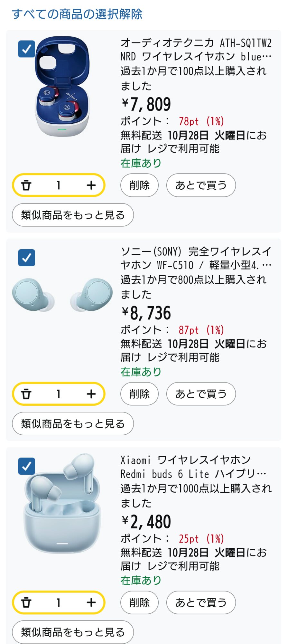Click trash icon for Sony WF-C510 quantity
The height and width of the screenshot is (644, 287).
click(26, 394)
